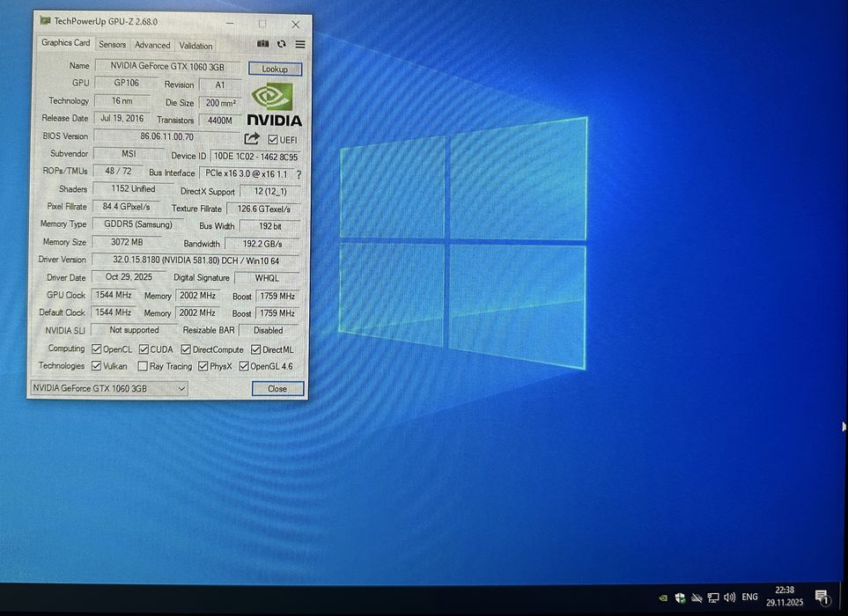Toggle the OpenCL checkbox
Viewport: 848px width, 616px height.
pos(96,349)
